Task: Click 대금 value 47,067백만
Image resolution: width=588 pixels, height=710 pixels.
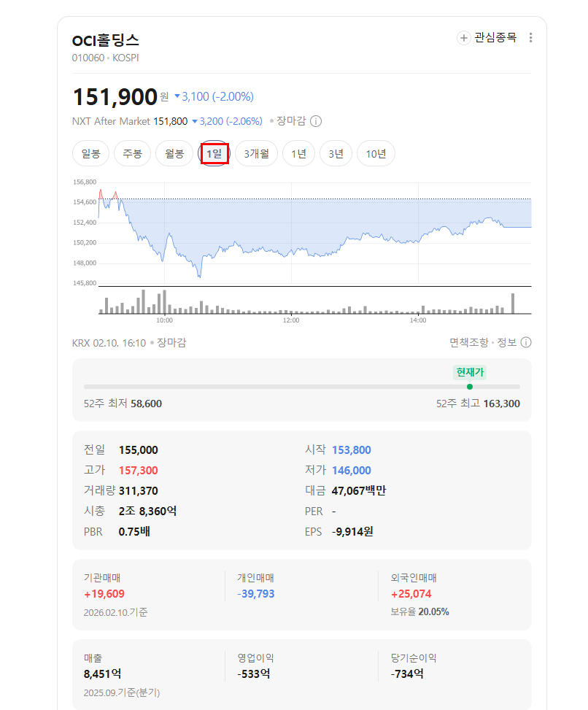Action: click(359, 491)
